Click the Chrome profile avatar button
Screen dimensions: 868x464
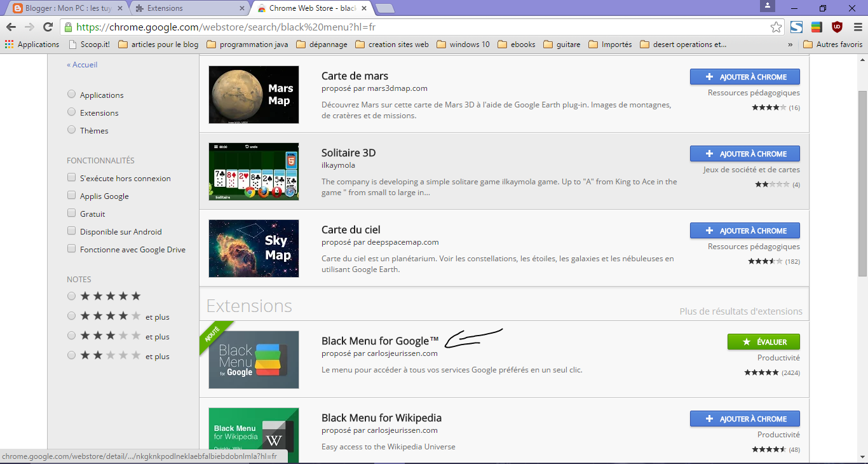pyautogui.click(x=768, y=6)
